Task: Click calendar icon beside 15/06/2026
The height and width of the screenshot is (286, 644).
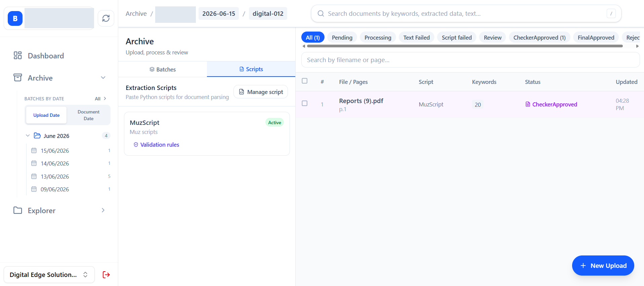Action: click(x=34, y=150)
